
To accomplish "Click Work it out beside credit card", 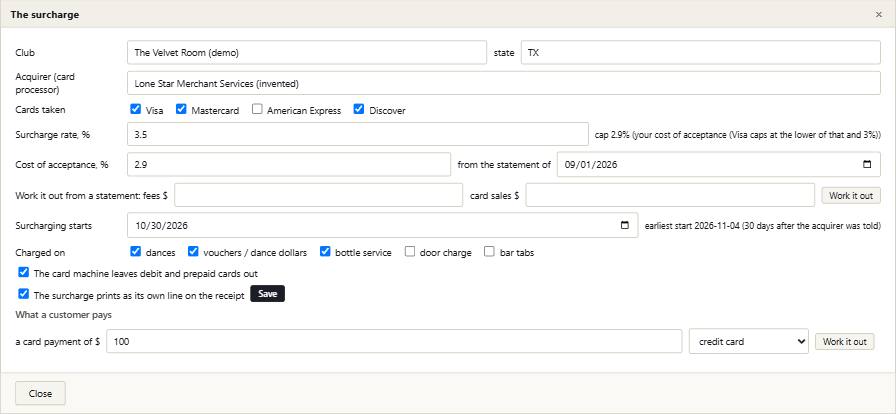I will tap(845, 341).
